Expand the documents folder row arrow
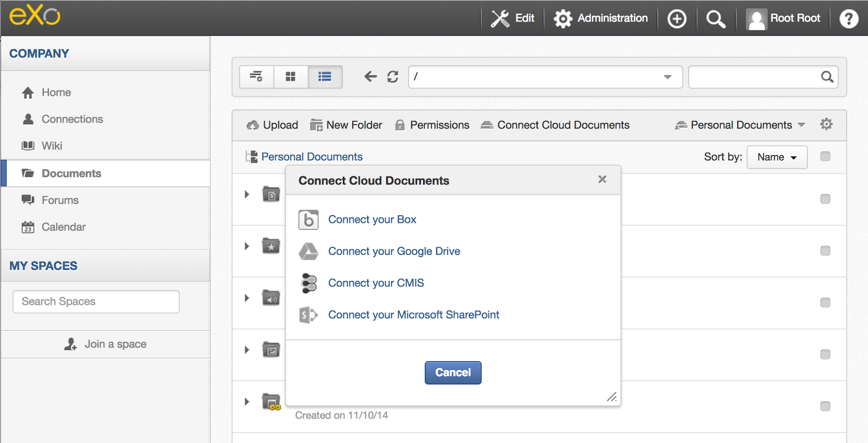The height and width of the screenshot is (443, 868). point(247,194)
